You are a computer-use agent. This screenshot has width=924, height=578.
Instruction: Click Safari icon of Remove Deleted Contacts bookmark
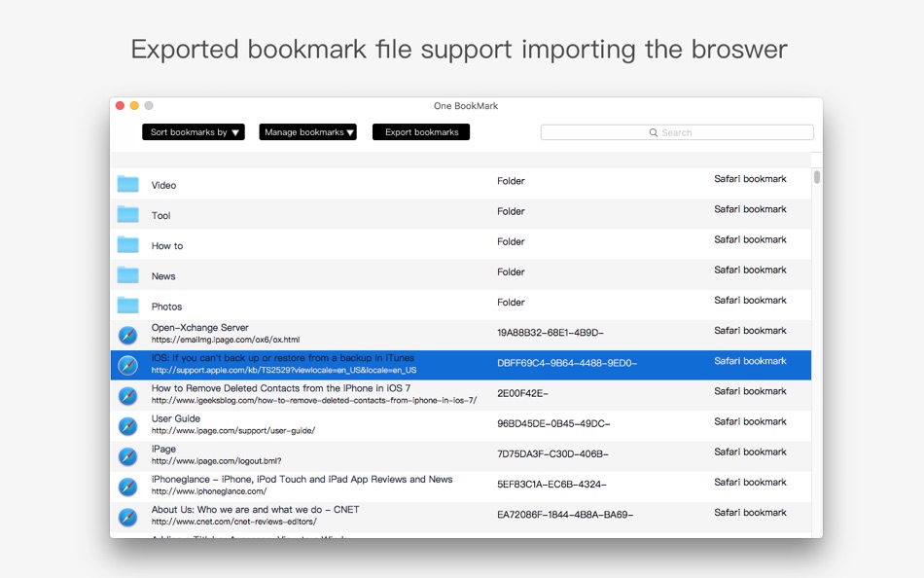pyautogui.click(x=127, y=396)
